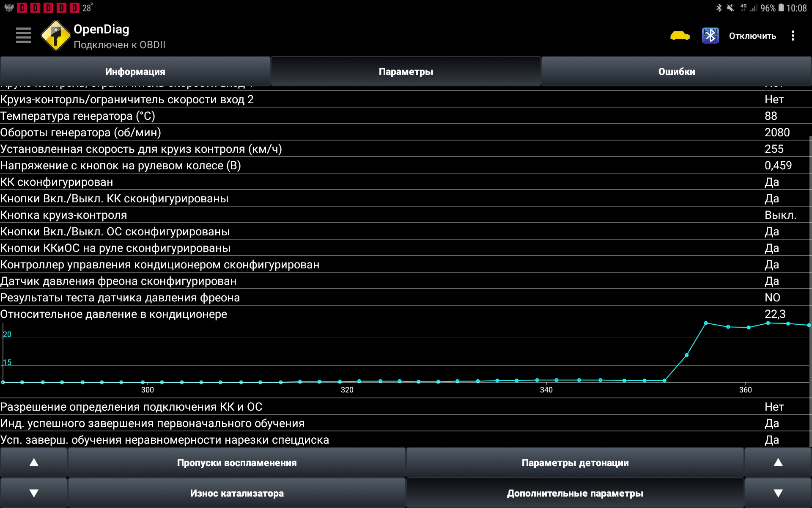This screenshot has width=812, height=508.
Task: Tap the bottom-left up arrow button
Action: (x=34, y=463)
